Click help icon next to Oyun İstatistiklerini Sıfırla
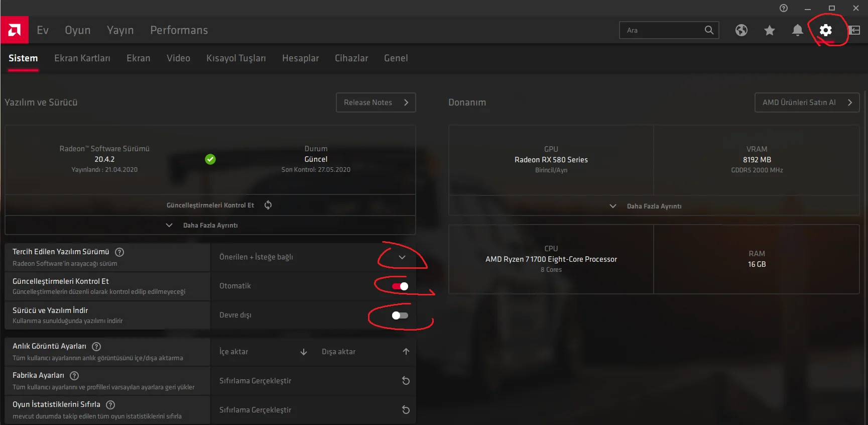Image resolution: width=868 pixels, height=425 pixels. pyautogui.click(x=110, y=405)
